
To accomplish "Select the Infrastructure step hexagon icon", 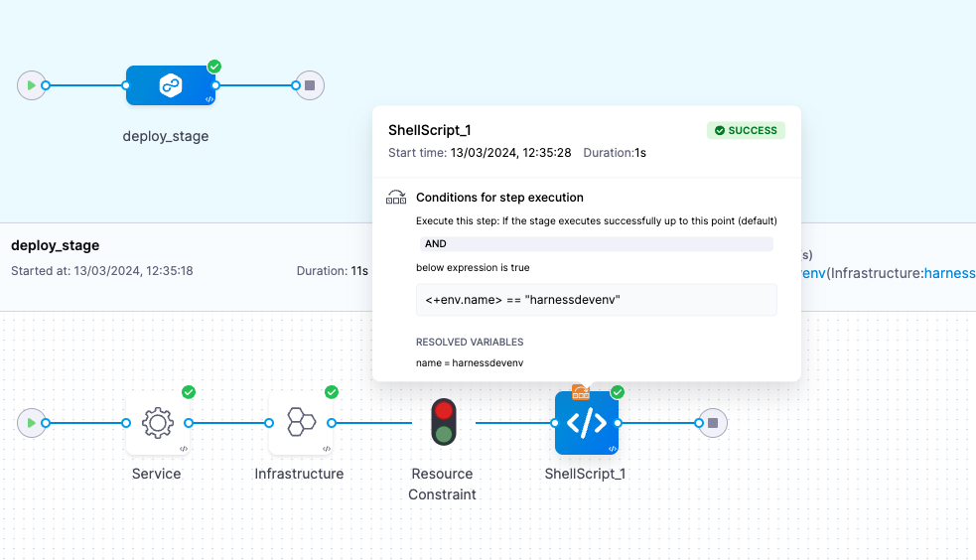I will click(x=301, y=423).
